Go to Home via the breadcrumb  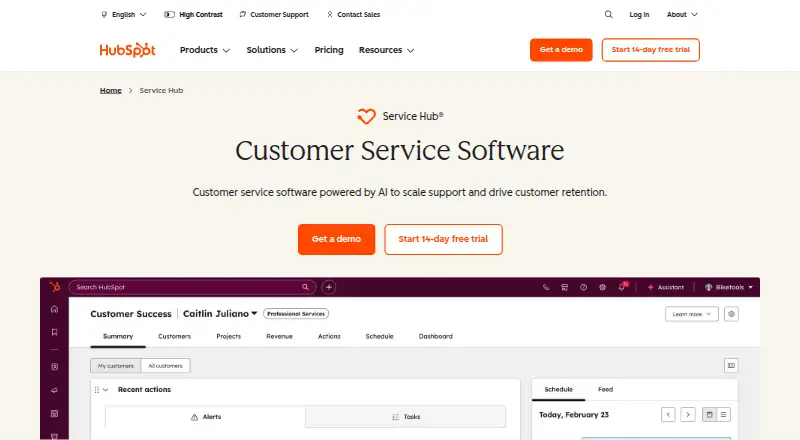[x=111, y=90]
